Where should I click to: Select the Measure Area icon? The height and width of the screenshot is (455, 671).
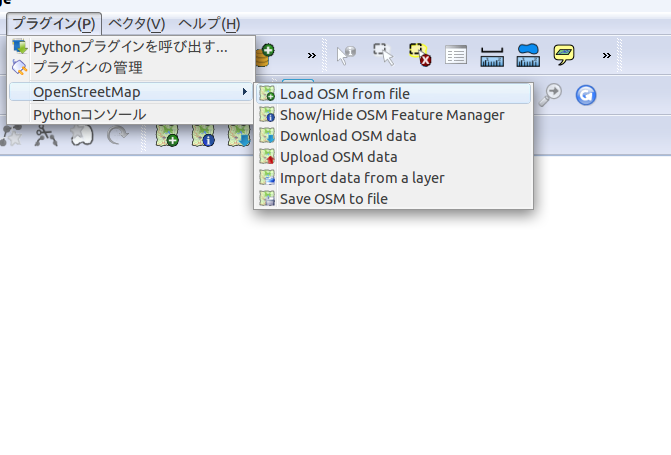(528, 55)
